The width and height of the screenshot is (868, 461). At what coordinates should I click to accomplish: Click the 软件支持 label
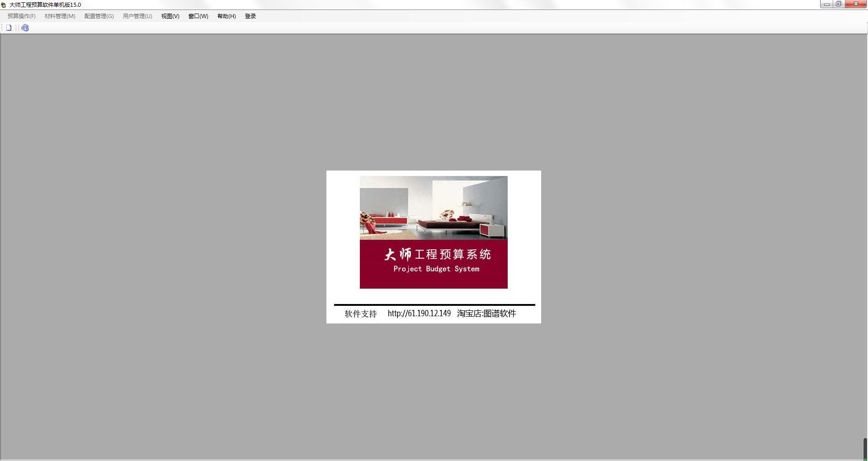pyautogui.click(x=361, y=314)
